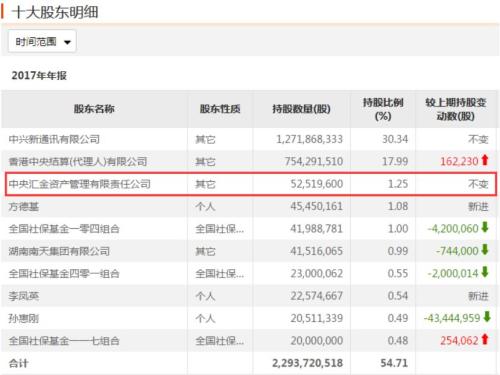
Task: Select shareholder 湖南南天集团有限公司
Action: coord(59,251)
